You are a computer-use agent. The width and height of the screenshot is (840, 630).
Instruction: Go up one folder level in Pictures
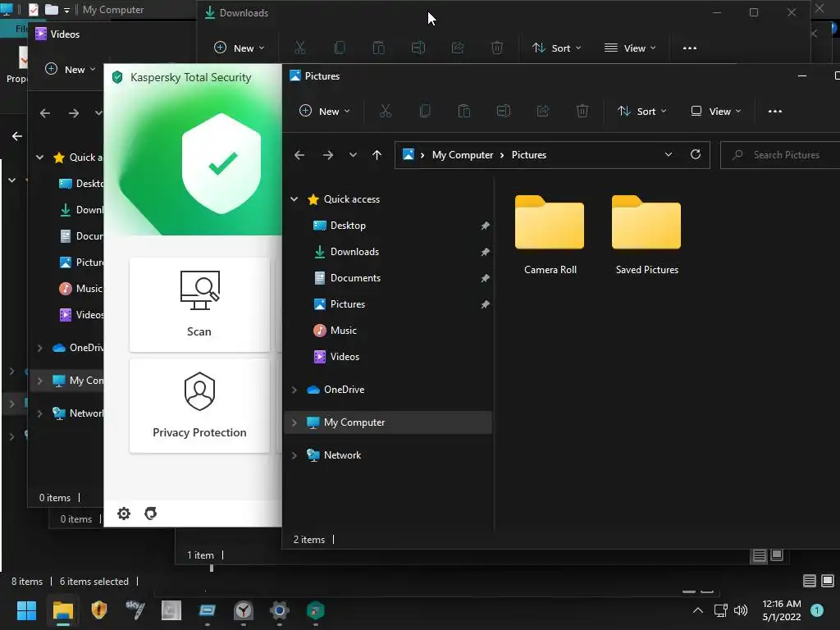click(x=377, y=155)
